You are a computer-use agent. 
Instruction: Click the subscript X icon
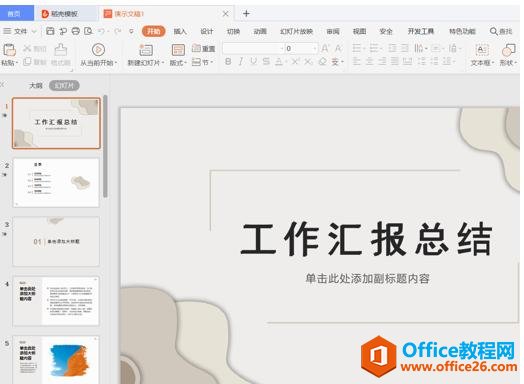pos(308,61)
